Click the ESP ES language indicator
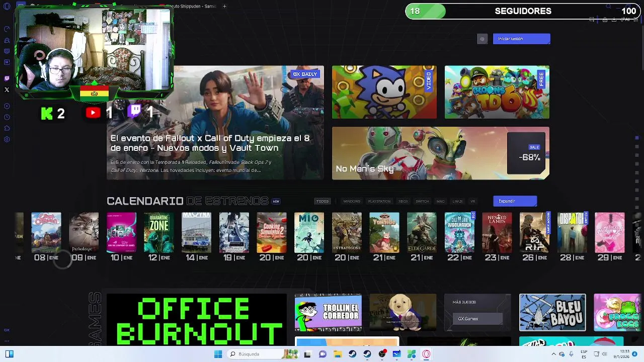The image size is (644, 362). coord(584,354)
